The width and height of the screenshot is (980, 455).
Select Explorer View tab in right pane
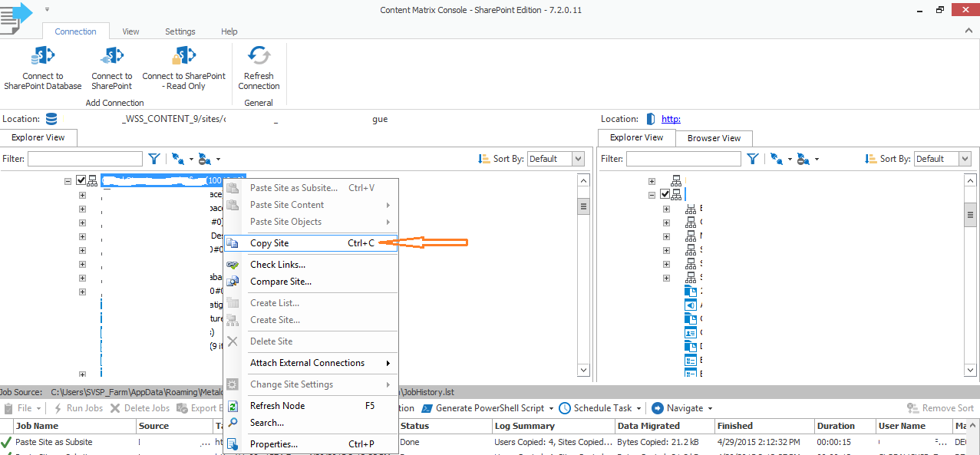point(636,137)
